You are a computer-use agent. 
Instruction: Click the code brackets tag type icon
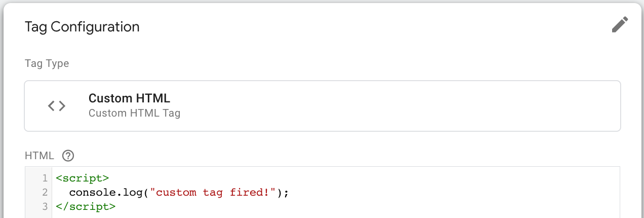(x=57, y=105)
